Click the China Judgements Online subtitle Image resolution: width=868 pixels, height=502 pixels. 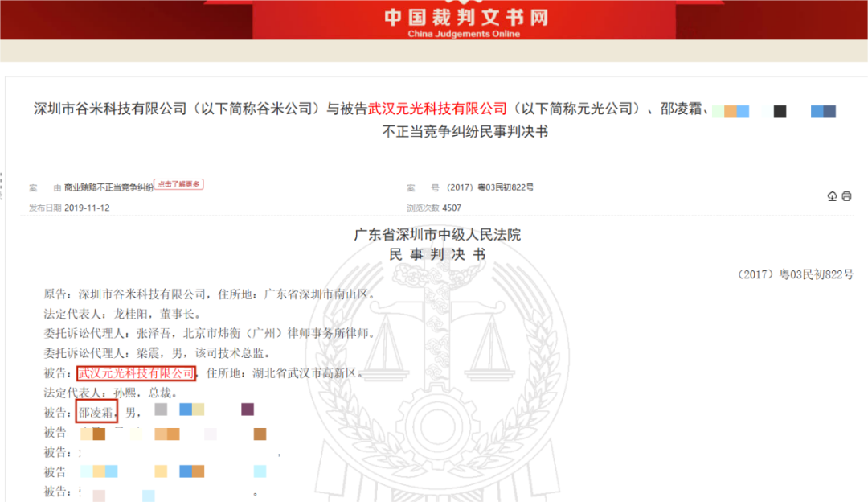[464, 34]
